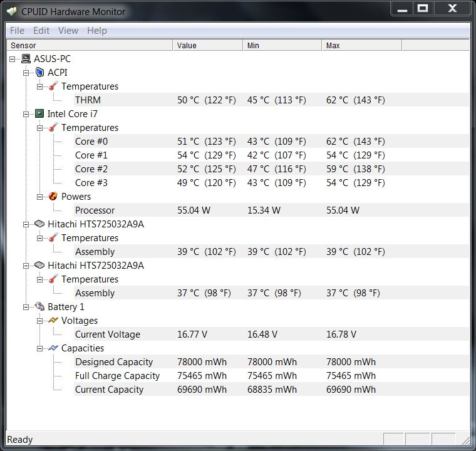
Task: Open the Help menu
Action: coord(97,30)
